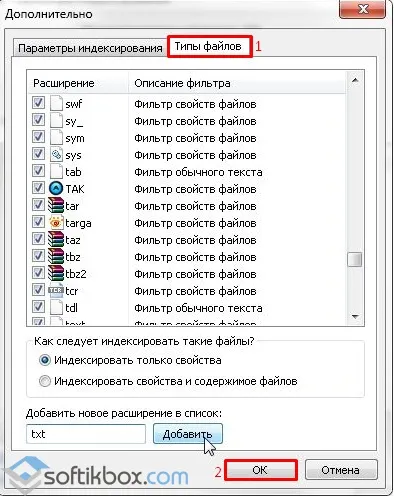Image resolution: width=394 pixels, height=496 pixels.
Task: Sort by the 'Расширение' column header
Action: [x=78, y=83]
